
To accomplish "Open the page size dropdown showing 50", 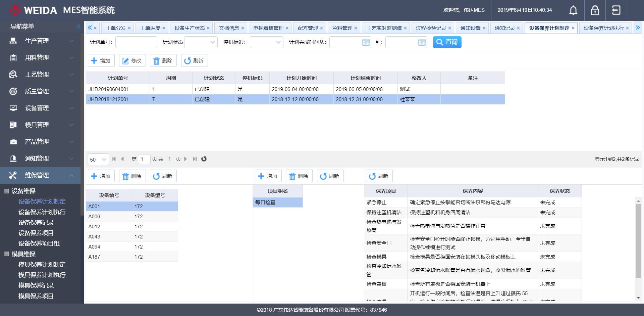I will point(98,160).
